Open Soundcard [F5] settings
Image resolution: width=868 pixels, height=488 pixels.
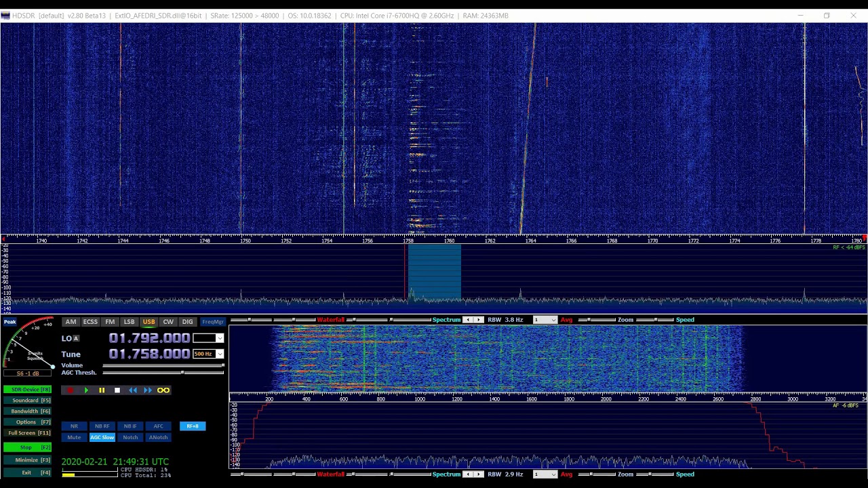pos(27,401)
